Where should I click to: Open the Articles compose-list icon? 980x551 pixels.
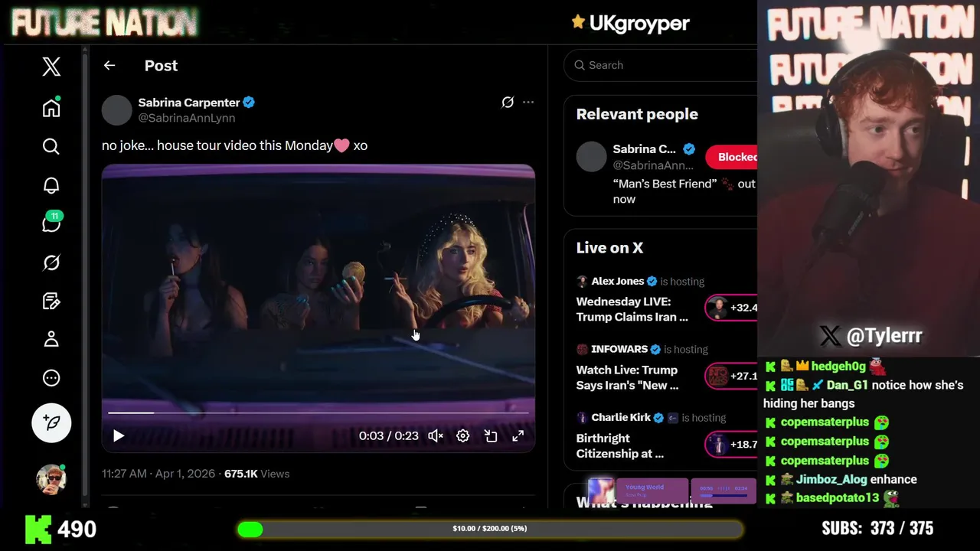pos(51,301)
